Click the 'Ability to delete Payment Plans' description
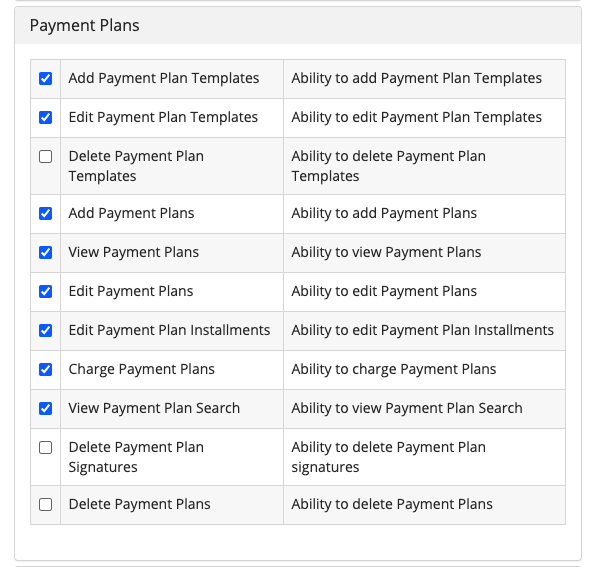Screen dimensions: 594x567 pos(392,504)
